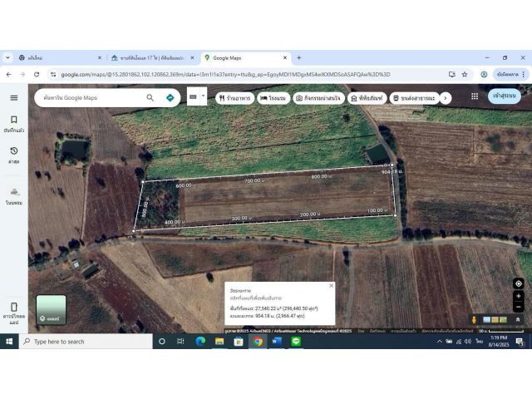Click the 904.18 m measurement endpoint
The height and width of the screenshot is (399, 532).
pyautogui.click(x=392, y=165)
